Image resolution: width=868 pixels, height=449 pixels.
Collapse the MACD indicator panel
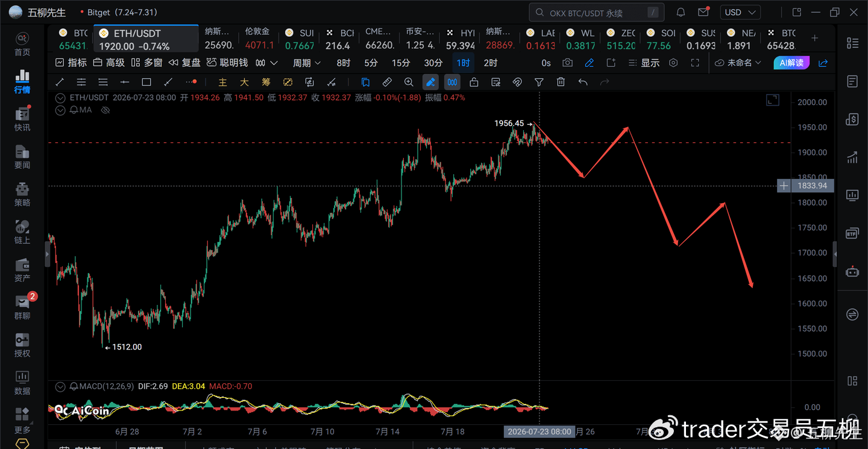(x=60, y=386)
